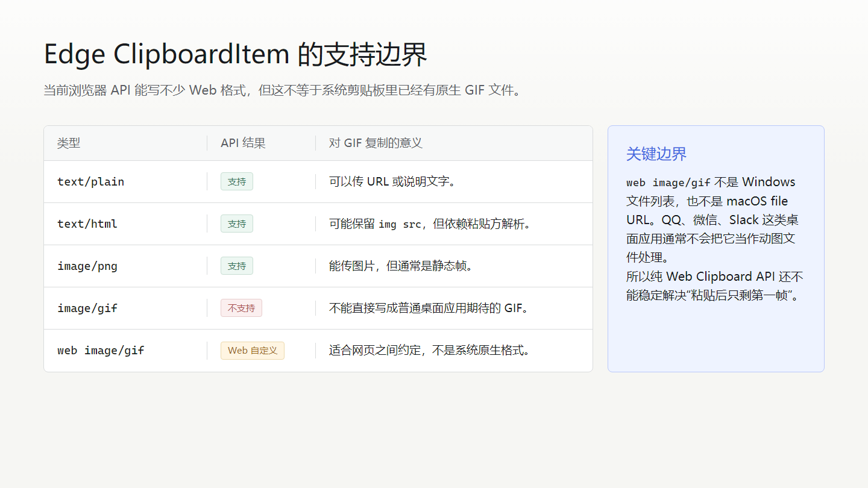Select the "text/plain" type cell
The height and width of the screenshot is (488, 868).
tap(90, 181)
